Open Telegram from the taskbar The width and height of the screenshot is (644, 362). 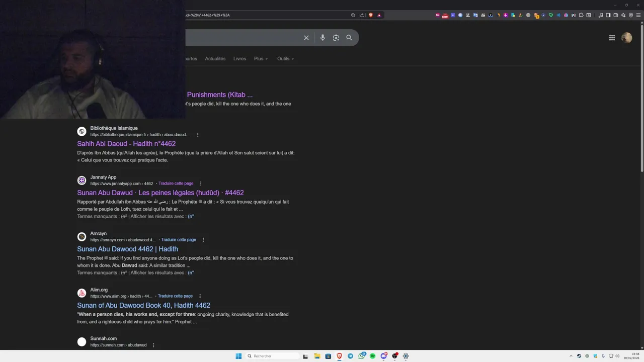tap(351, 356)
